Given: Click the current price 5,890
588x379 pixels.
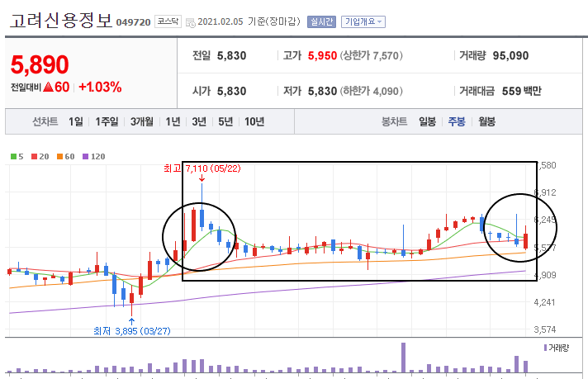Looking at the screenshot, I should (40, 64).
